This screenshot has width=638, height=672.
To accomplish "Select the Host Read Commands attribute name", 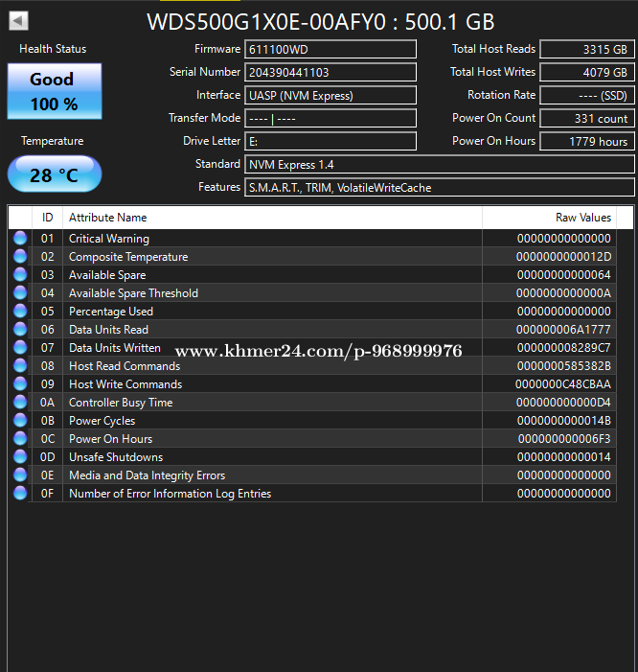I will pos(125,365).
